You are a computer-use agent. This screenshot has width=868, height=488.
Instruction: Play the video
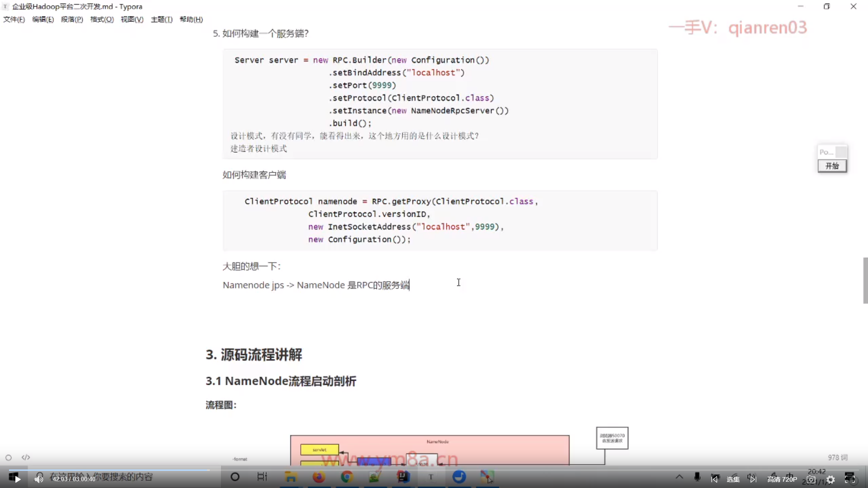(x=17, y=479)
